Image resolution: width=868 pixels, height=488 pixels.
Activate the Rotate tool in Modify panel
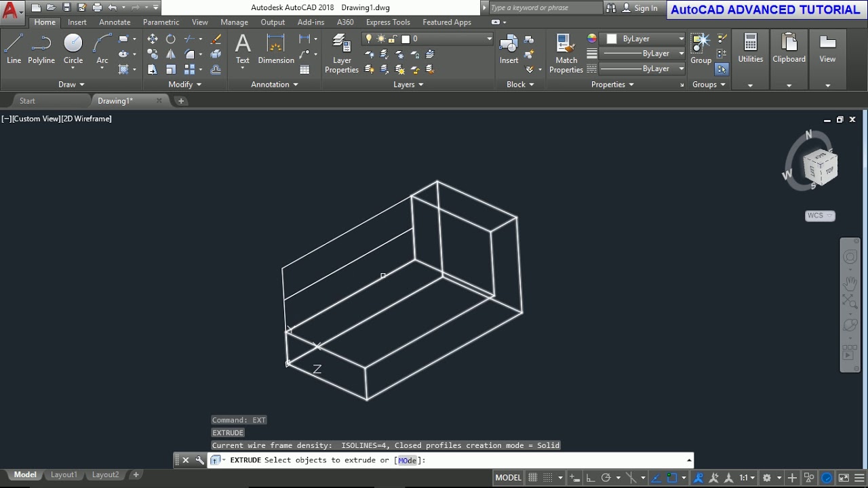point(171,39)
